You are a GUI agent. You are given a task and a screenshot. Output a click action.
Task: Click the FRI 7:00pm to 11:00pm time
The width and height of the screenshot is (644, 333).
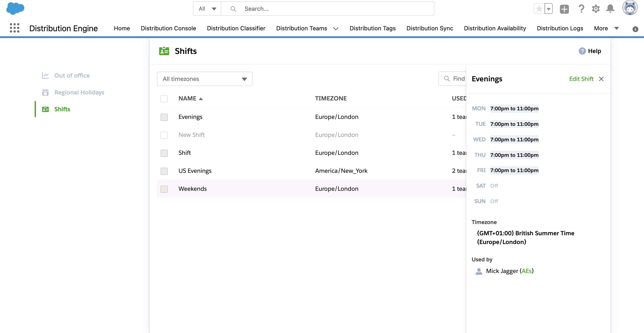[514, 170]
